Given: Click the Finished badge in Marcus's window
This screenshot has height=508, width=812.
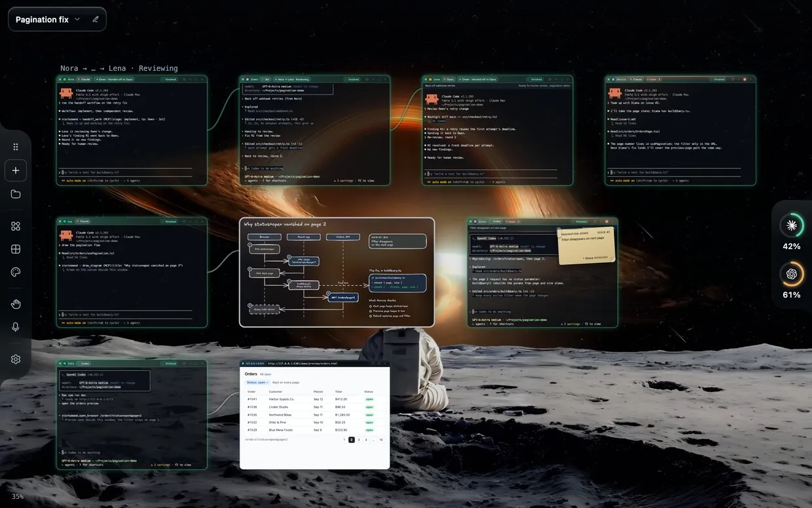Looking at the screenshot, I should pos(718,79).
